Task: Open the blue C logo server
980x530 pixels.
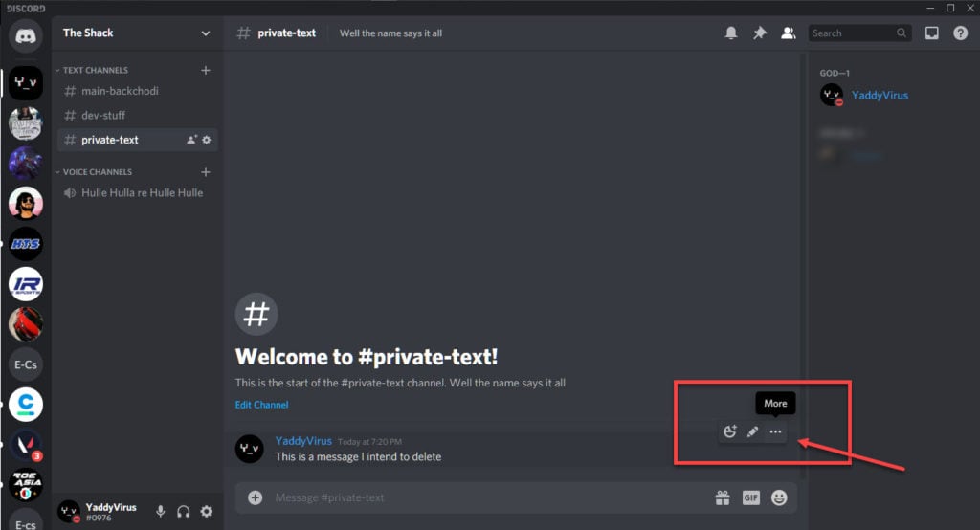Action: [x=26, y=405]
